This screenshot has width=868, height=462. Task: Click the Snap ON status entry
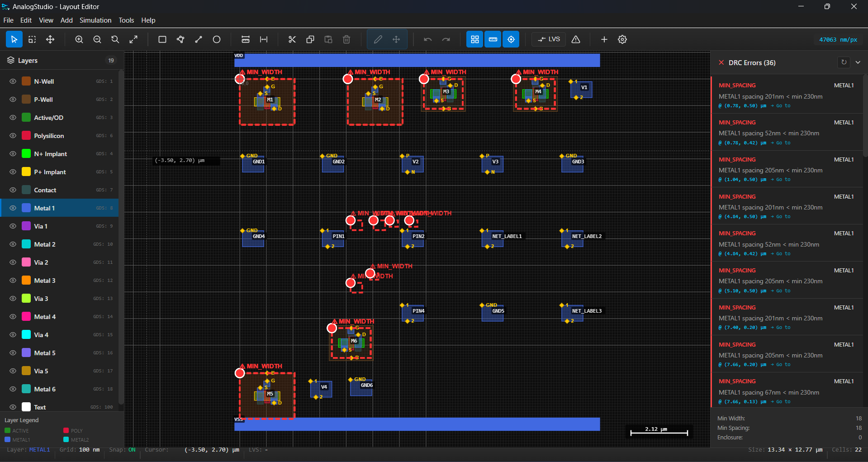click(x=122, y=450)
